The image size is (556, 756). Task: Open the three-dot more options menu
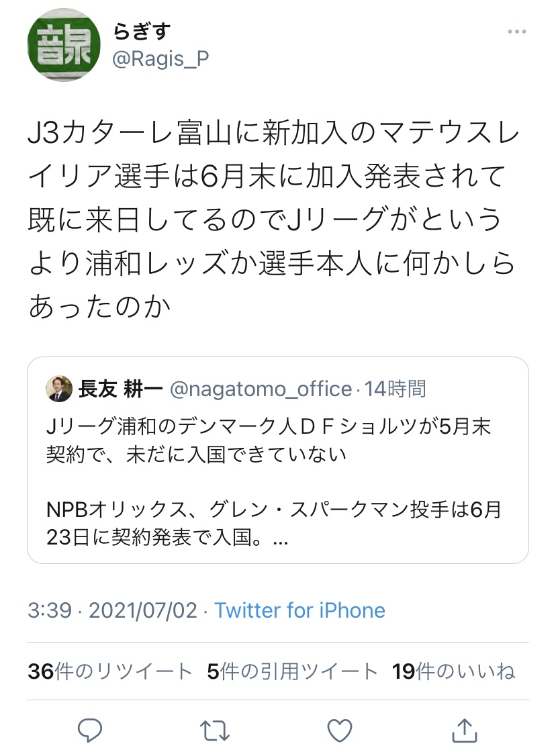pyautogui.click(x=516, y=32)
